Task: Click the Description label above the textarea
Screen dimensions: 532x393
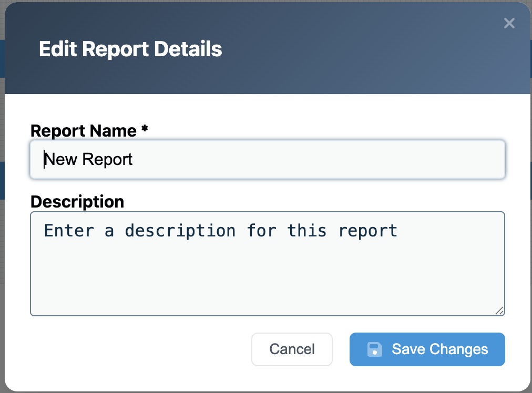Action: coord(77,202)
